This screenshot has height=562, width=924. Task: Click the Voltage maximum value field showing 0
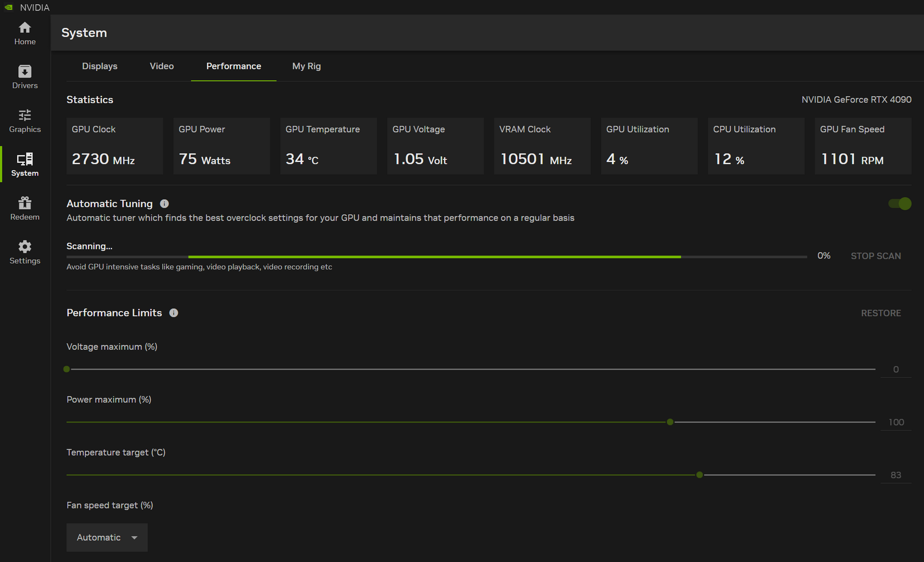coord(896,369)
